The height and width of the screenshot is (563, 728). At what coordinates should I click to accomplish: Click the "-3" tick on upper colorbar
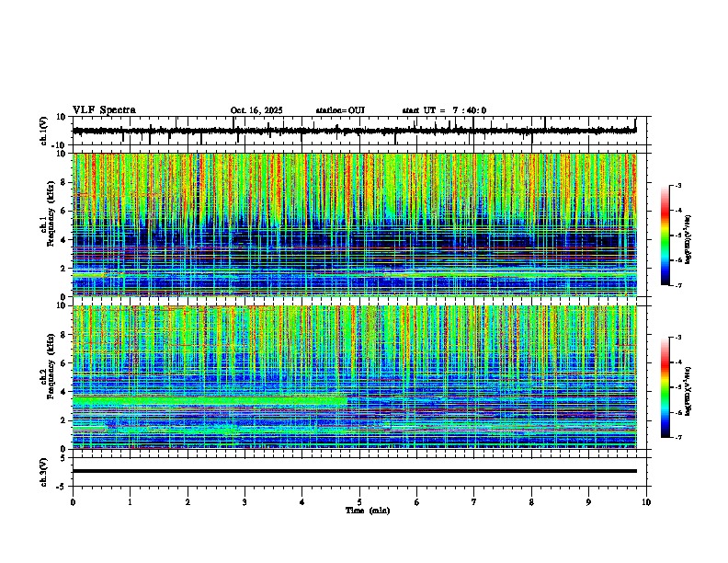coord(678,185)
